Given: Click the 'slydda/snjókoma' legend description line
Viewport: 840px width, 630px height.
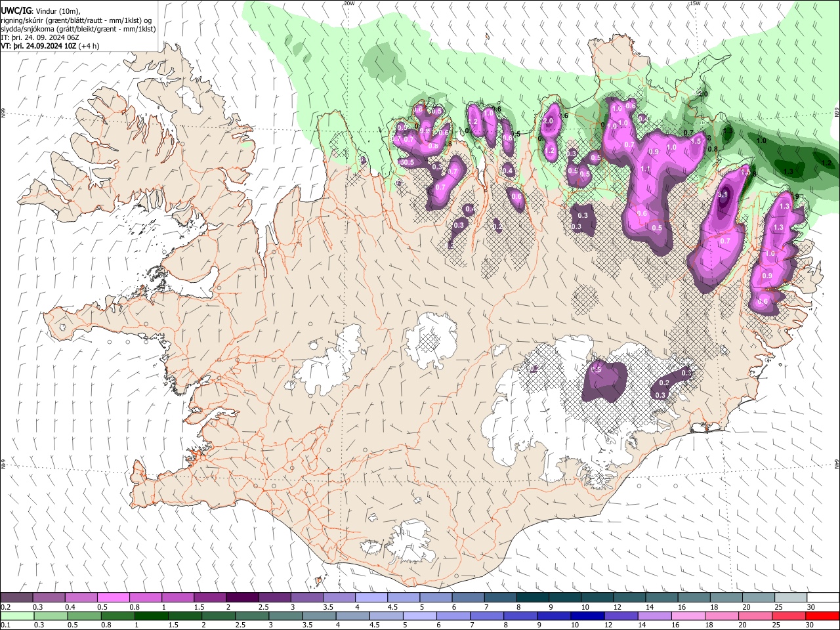Looking at the screenshot, I should pyautogui.click(x=78, y=29).
